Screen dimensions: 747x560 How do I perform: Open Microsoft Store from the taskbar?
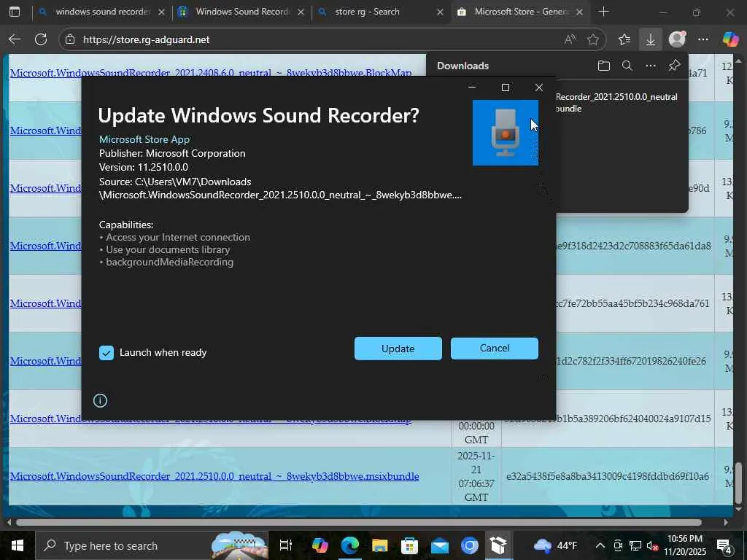(x=410, y=545)
